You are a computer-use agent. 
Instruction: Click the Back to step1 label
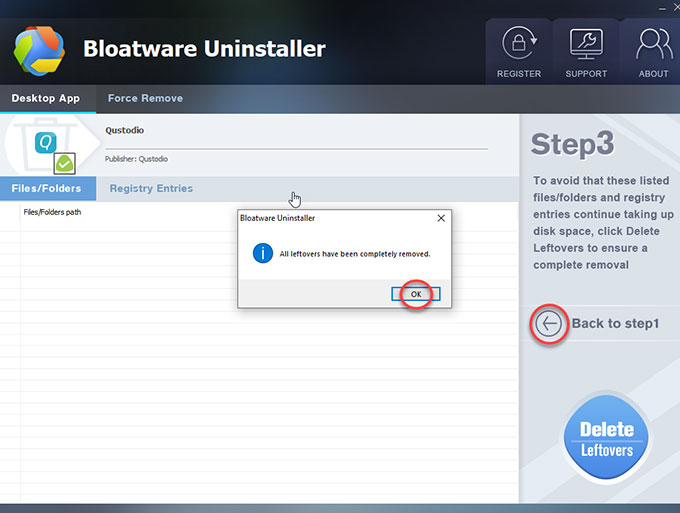[615, 323]
